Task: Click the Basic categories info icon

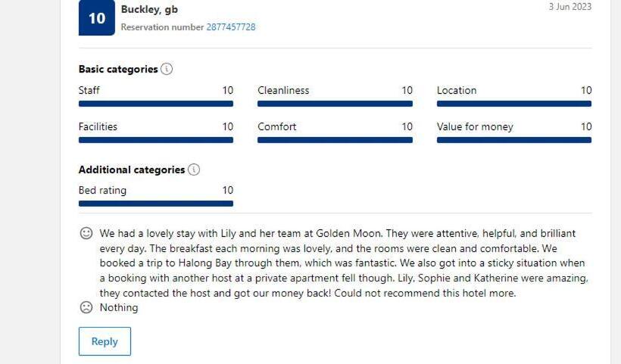Action: (167, 69)
